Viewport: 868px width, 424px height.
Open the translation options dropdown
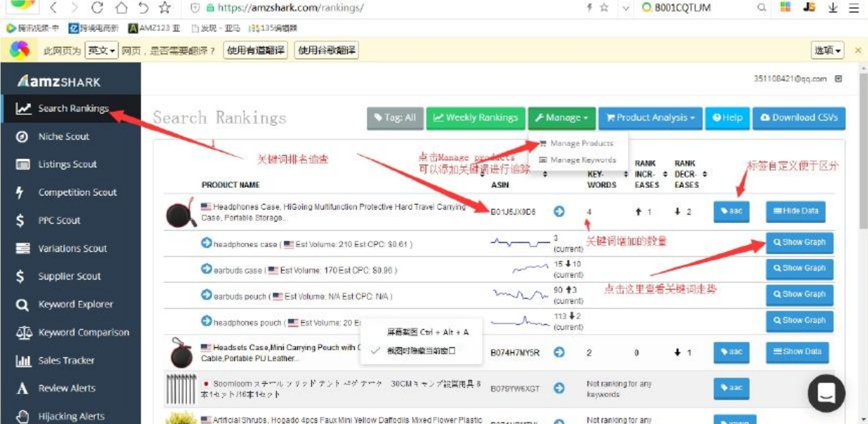click(827, 50)
